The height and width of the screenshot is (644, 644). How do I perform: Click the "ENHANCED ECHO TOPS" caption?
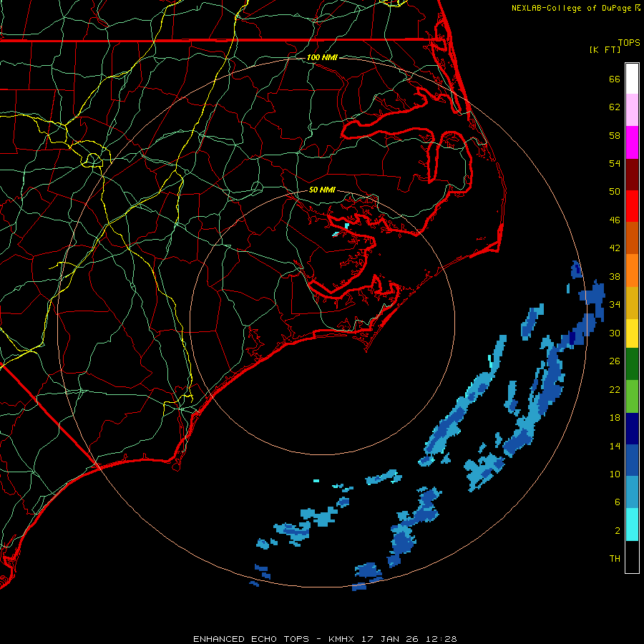(251, 639)
